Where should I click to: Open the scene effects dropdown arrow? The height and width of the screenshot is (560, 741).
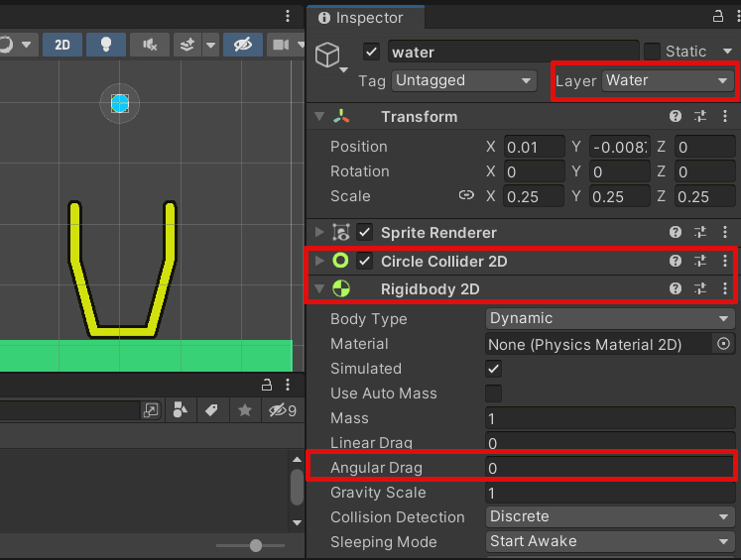coord(210,45)
